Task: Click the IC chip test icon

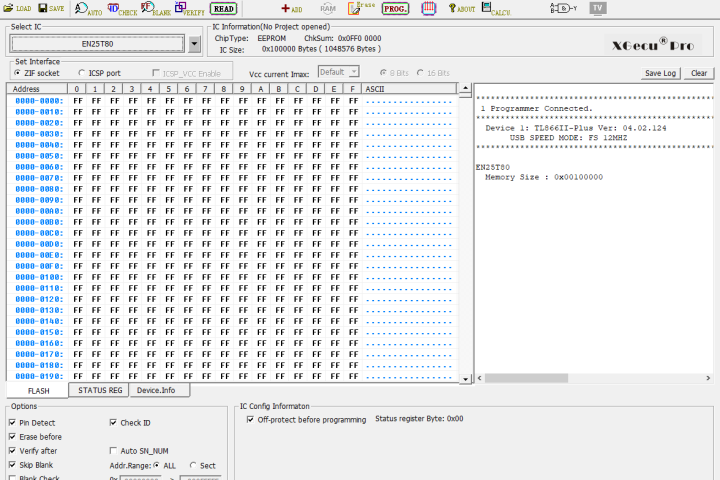Action: point(428,8)
